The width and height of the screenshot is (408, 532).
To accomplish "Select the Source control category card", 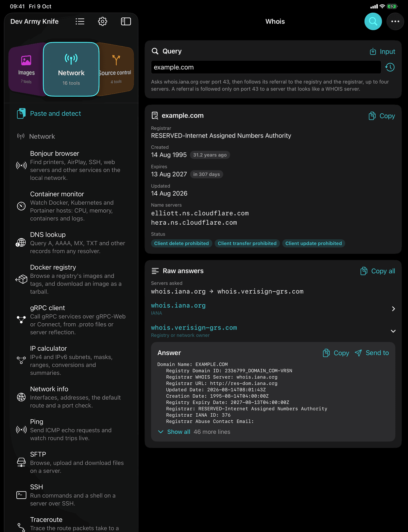I will click(x=116, y=69).
